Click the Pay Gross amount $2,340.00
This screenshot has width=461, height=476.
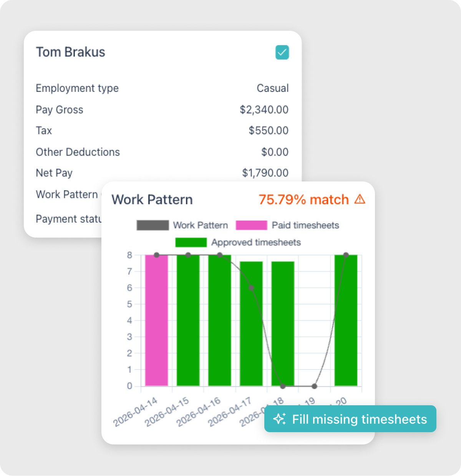(x=264, y=110)
